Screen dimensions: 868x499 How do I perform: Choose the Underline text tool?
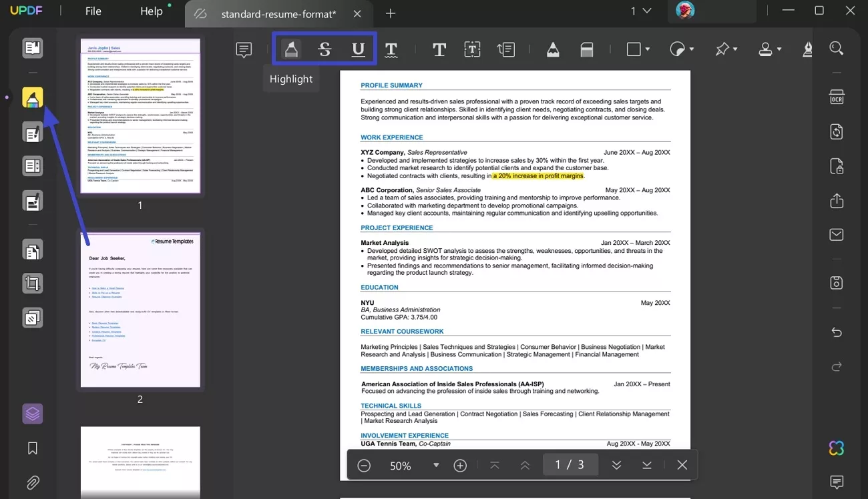[x=358, y=48]
